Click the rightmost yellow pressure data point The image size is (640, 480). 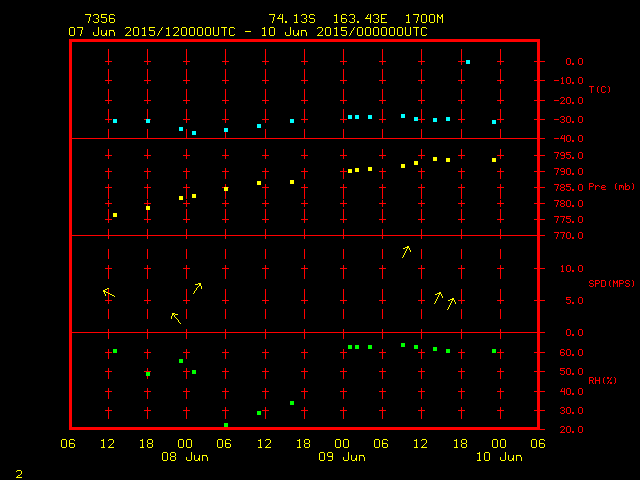tap(494, 160)
